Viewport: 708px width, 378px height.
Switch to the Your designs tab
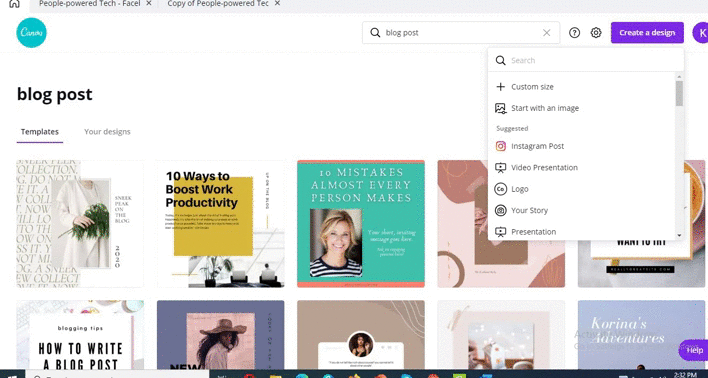tap(107, 132)
